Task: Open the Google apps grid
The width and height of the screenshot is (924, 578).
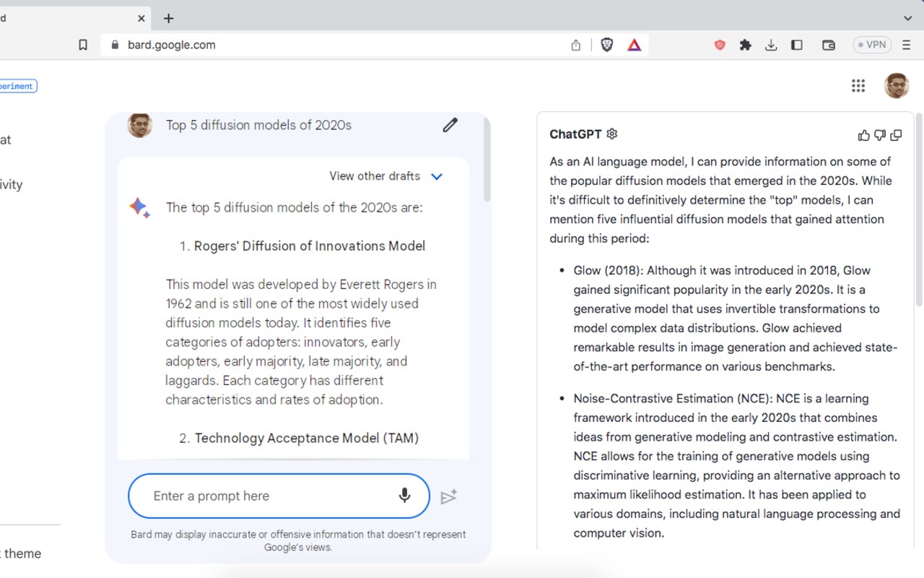Action: pyautogui.click(x=858, y=86)
